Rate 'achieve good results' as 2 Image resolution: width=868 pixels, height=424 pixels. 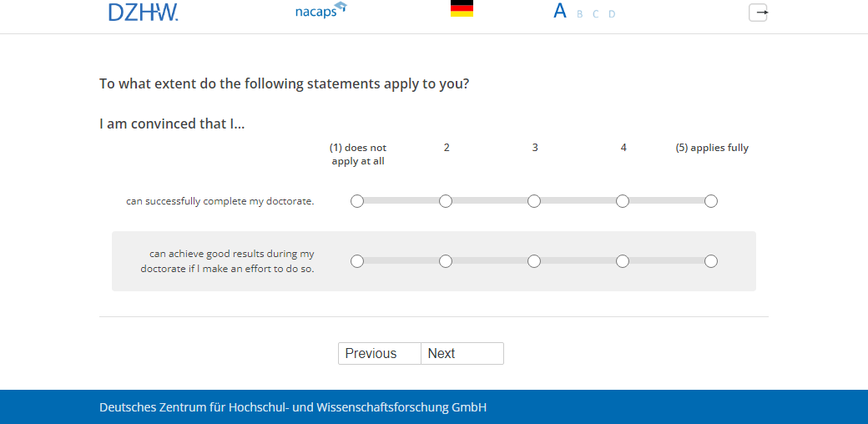coord(446,261)
